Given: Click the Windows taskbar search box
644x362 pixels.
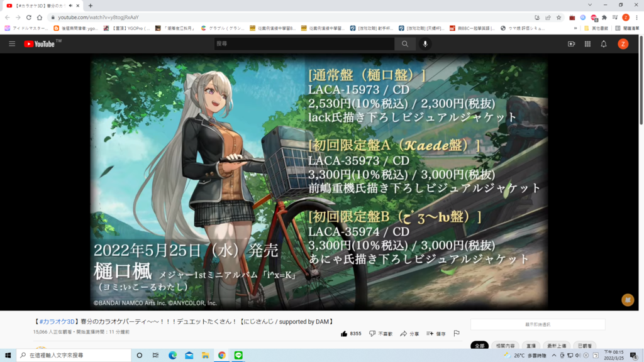Looking at the screenshot, I should (74, 355).
